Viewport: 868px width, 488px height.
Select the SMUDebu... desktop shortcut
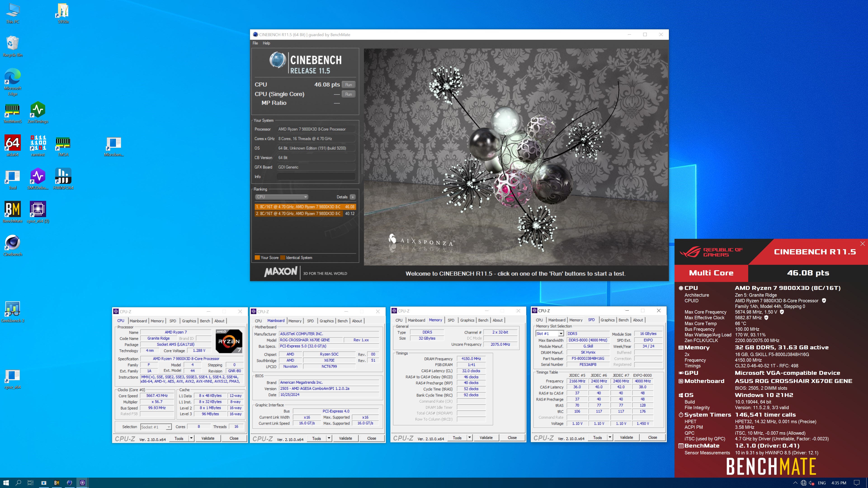(38, 179)
